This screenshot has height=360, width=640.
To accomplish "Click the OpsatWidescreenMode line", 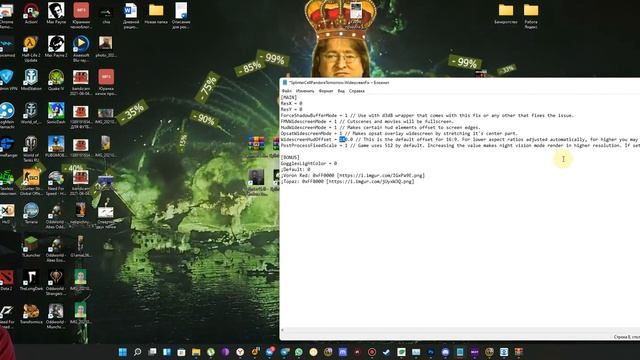I will pos(399,133).
